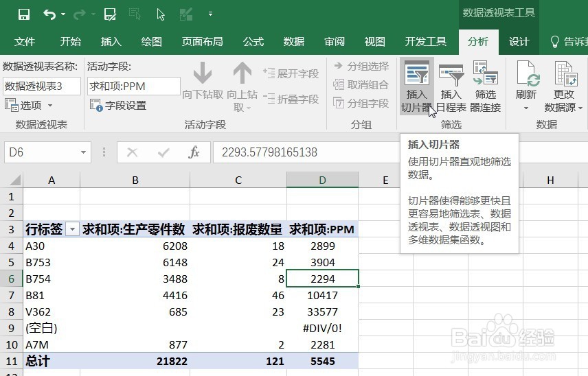Click row label cell A30
This screenshot has width=588, height=376.
coord(52,246)
